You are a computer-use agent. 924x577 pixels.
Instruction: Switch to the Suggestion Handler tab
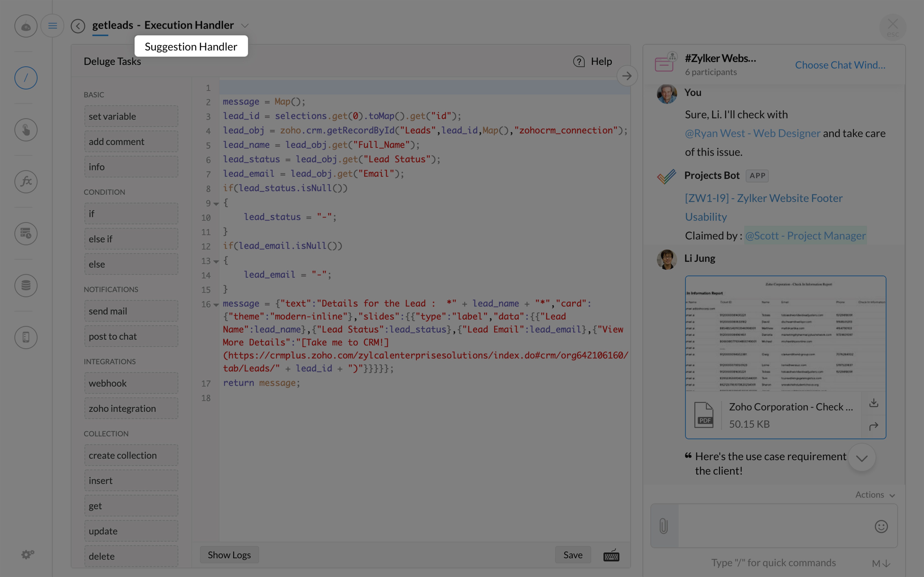(191, 46)
